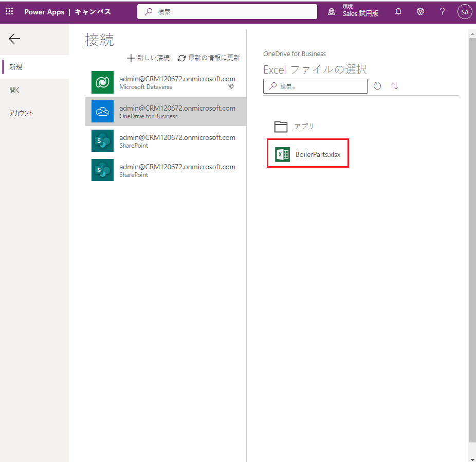Select the first SharePoint connection icon
476x462 pixels.
[103, 140]
